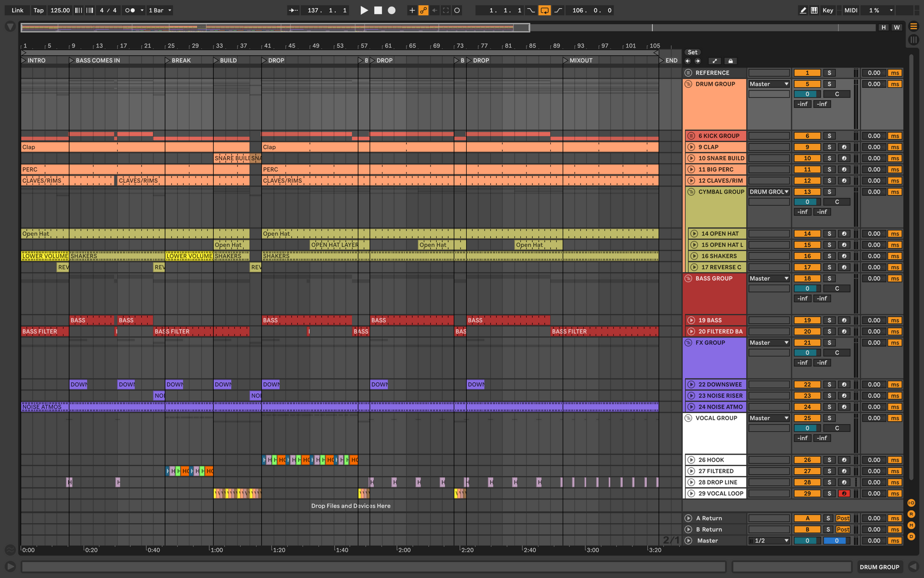The width and height of the screenshot is (924, 578).
Task: Adjust the DRUM GROUP volume slider
Action: click(807, 94)
